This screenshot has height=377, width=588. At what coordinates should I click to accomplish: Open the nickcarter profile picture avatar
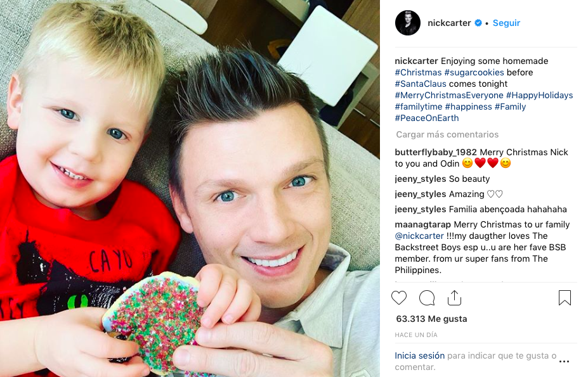point(408,23)
